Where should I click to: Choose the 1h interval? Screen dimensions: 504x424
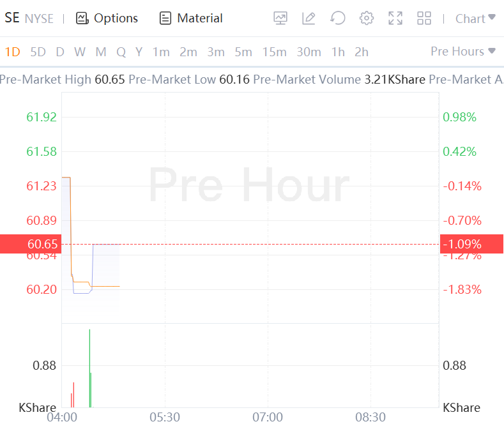338,52
